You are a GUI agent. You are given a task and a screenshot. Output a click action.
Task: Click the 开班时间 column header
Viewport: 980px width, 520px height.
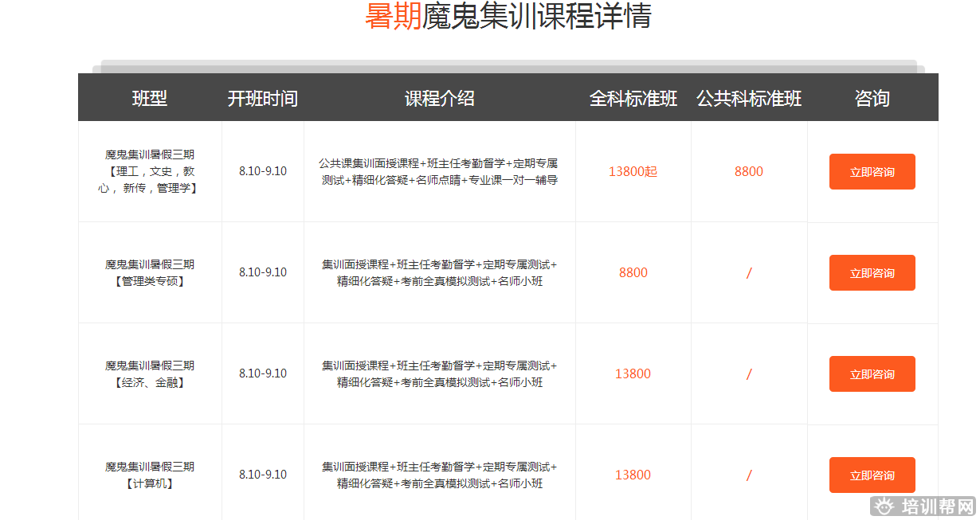[262, 99]
